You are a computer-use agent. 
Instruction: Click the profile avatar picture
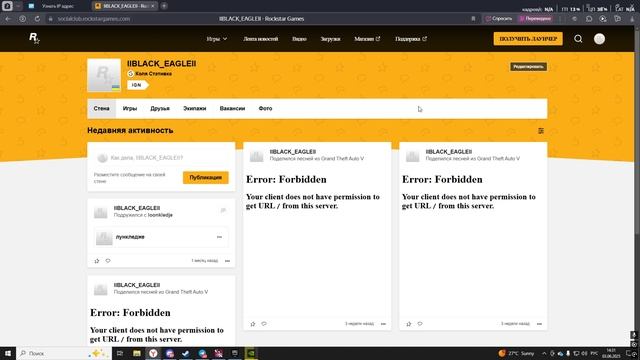(104, 75)
